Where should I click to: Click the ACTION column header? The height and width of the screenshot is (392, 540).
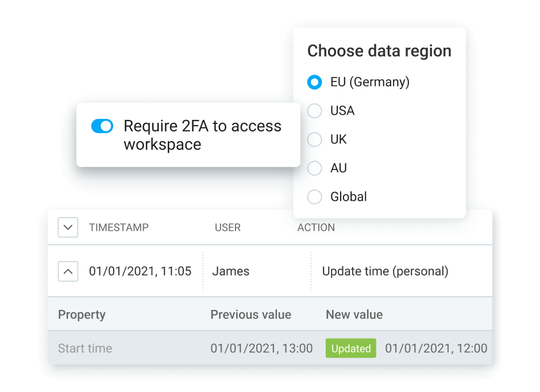tap(316, 228)
